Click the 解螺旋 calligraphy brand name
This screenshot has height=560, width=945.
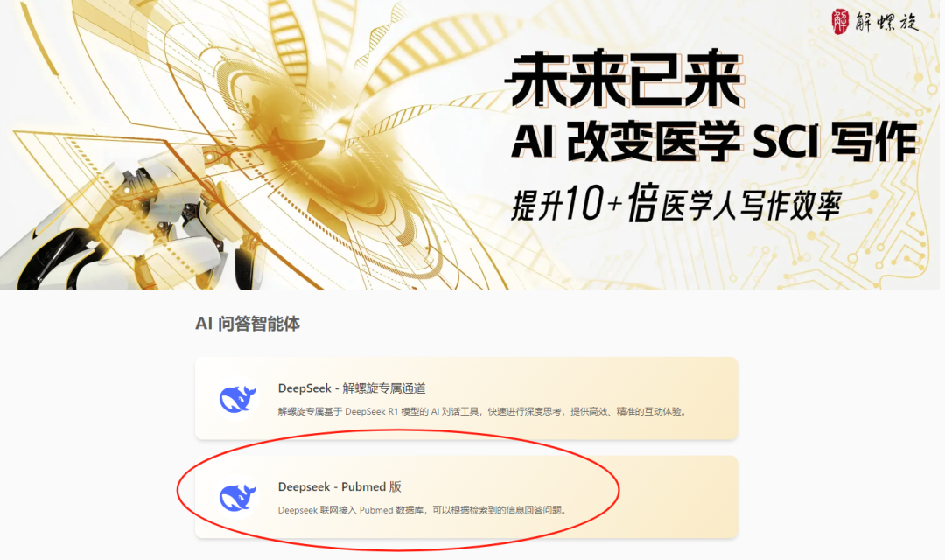(x=885, y=22)
